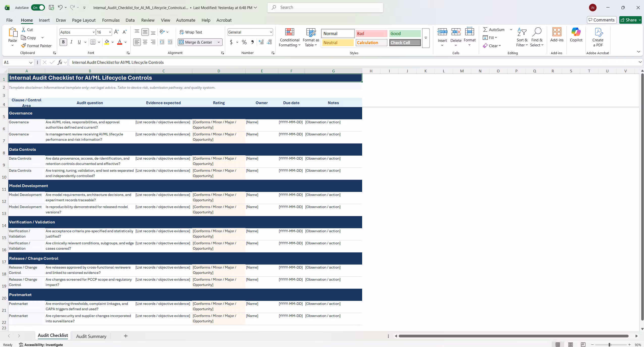Click the Save icon in title bar
The height and width of the screenshot is (347, 644).
click(51, 8)
